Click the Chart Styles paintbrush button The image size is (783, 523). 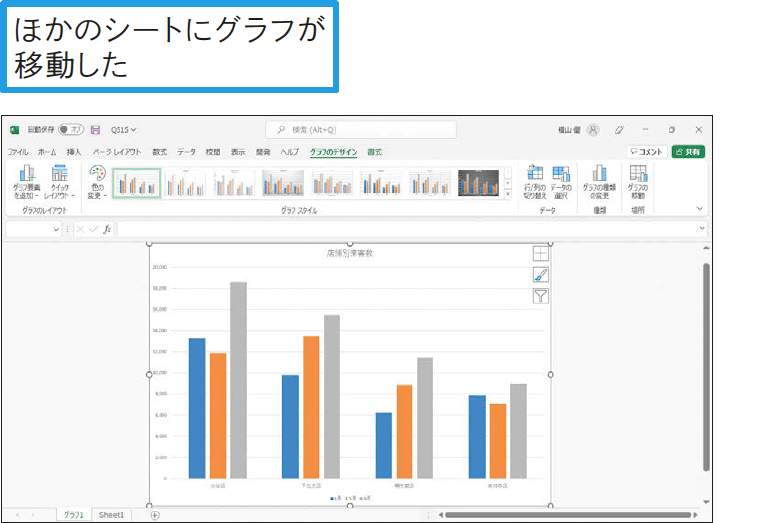coord(540,275)
